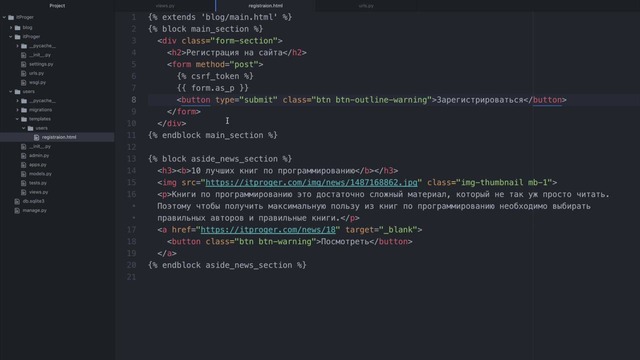Collapse the users chevron inside templates
This screenshot has width=640, height=360.
point(24,128)
